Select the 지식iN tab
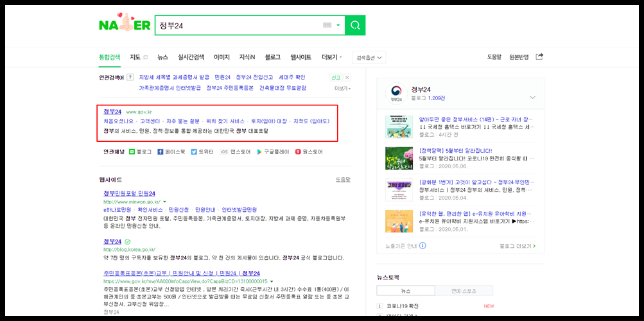Image resolution: width=644 pixels, height=321 pixels. coord(247,57)
